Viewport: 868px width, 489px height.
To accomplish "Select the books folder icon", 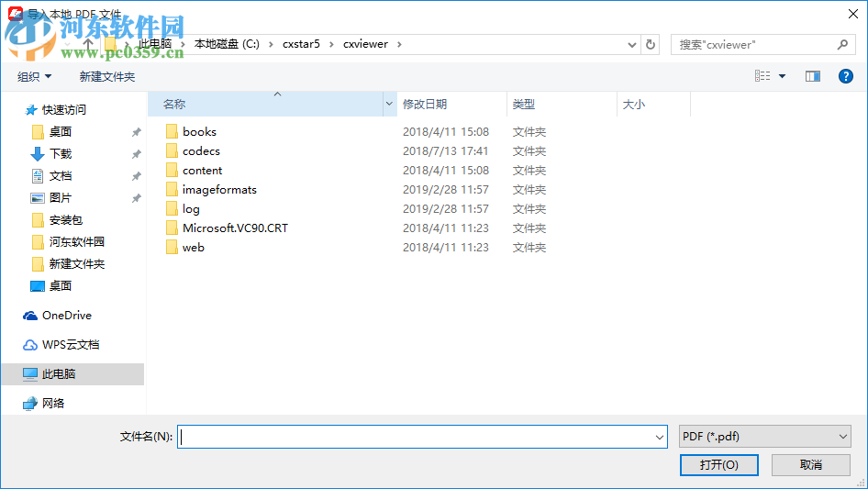I will coord(172,131).
